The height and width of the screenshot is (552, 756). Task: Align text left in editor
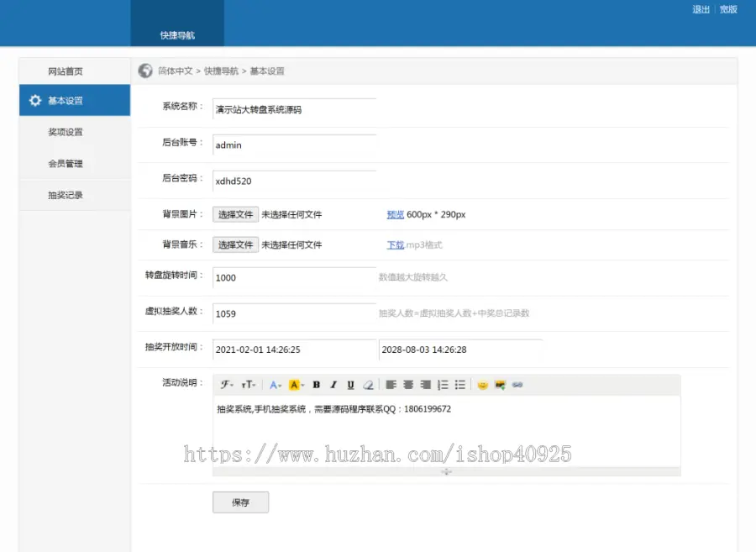(391, 385)
